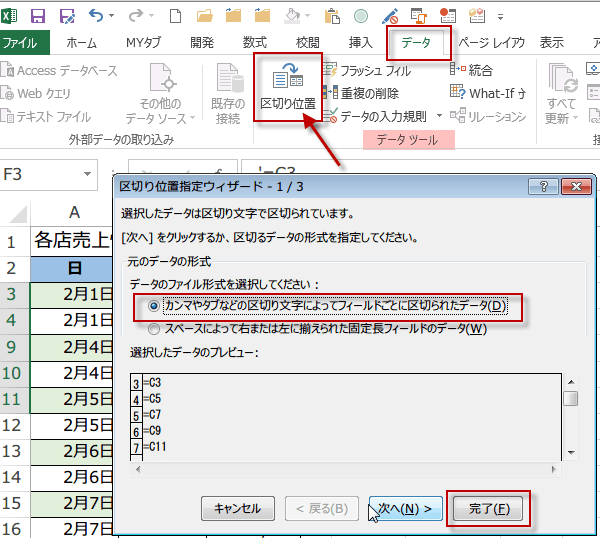
Task: Select column A header
Action: [73, 212]
